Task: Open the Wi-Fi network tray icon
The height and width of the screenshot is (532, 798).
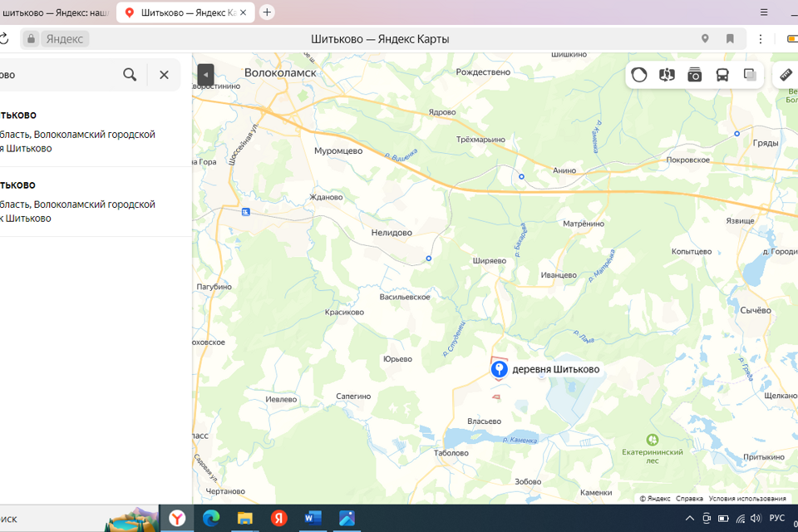Action: point(741,519)
